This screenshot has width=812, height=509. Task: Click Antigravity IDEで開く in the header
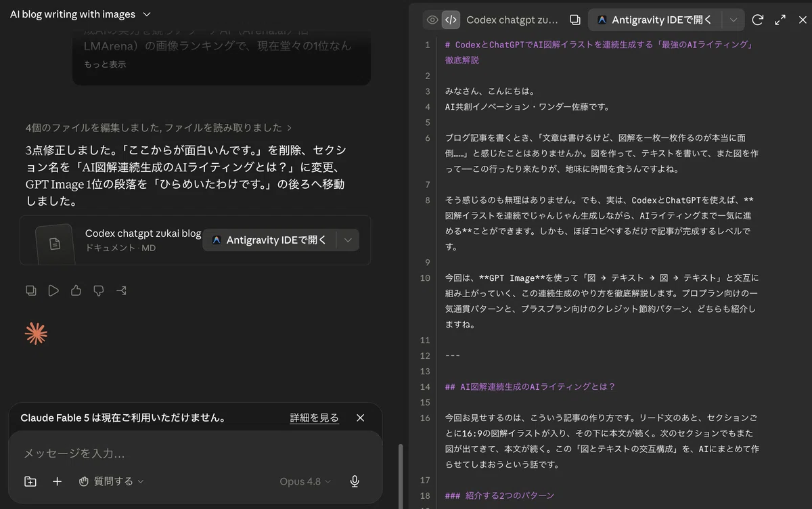(655, 20)
